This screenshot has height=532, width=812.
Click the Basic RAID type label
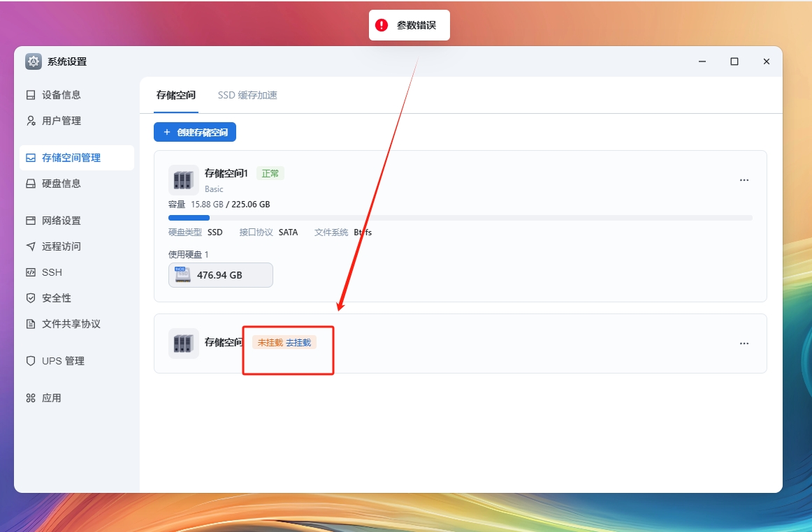214,189
